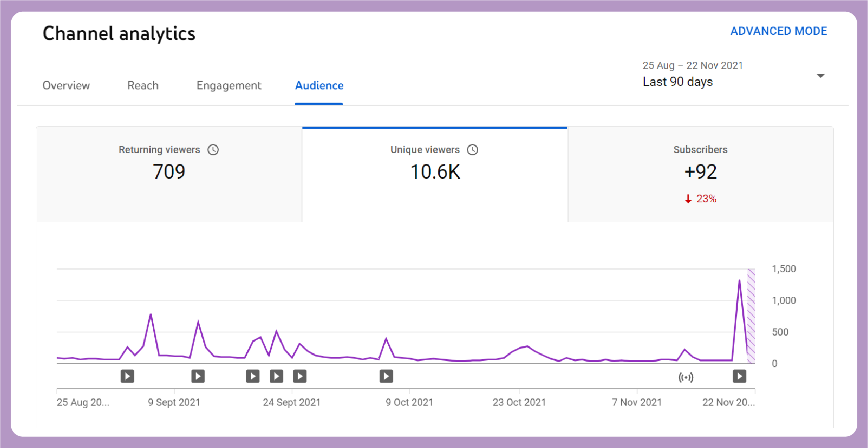868x448 pixels.
Task: Click the video marker just before 24 Sept
Action: point(252,376)
